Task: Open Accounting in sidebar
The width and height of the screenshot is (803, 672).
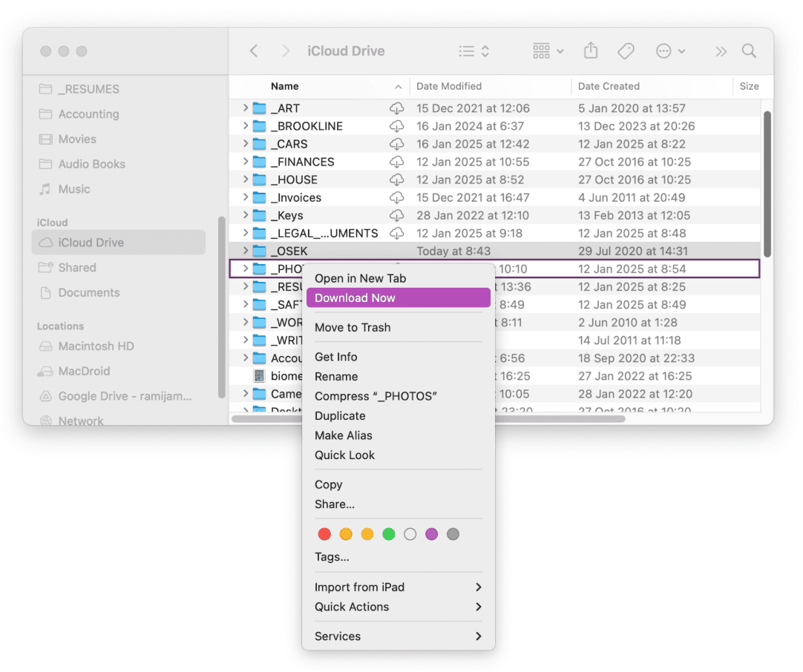Action: pos(119,114)
